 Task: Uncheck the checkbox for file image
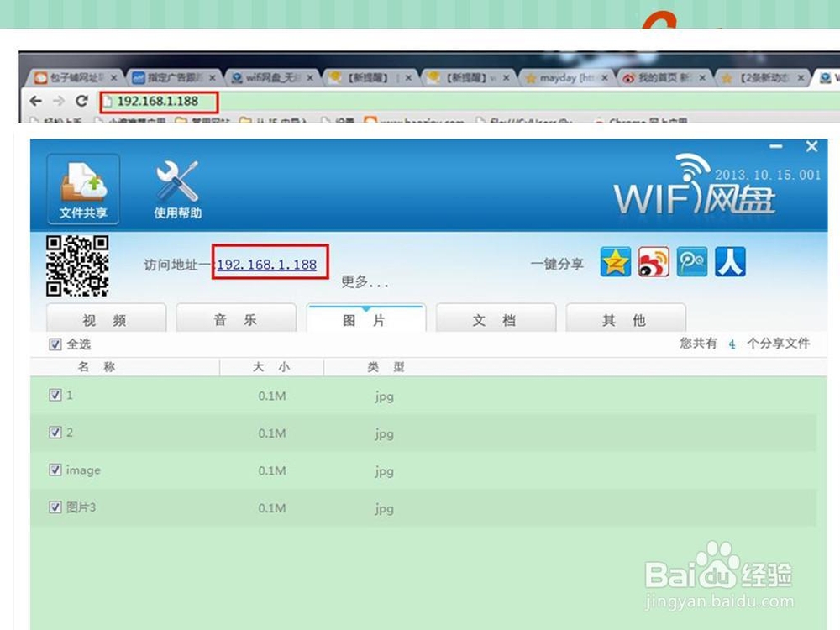tap(55, 470)
